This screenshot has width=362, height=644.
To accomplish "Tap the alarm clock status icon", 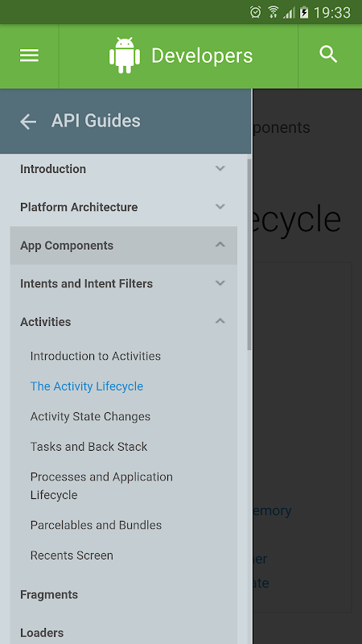I will [x=255, y=12].
